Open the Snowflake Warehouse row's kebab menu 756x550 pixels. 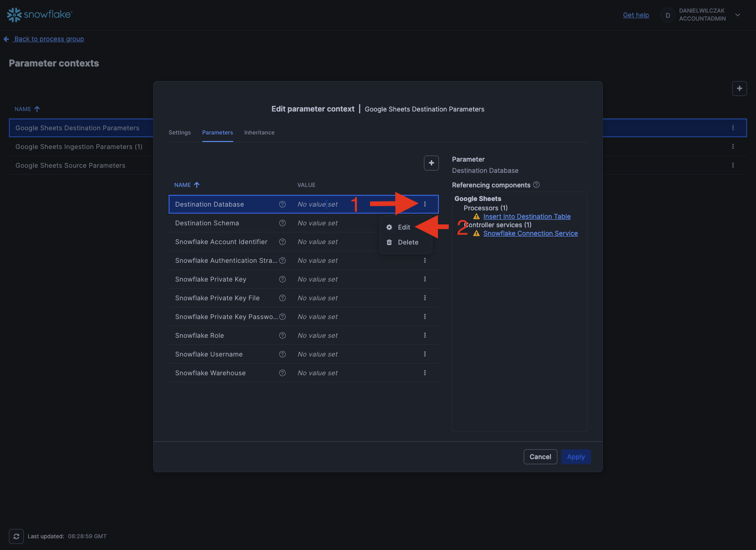(425, 373)
